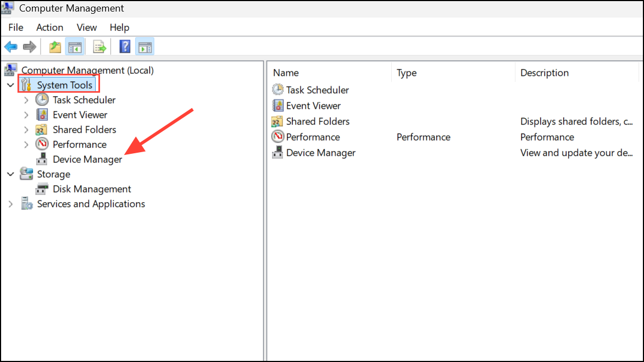The height and width of the screenshot is (362, 644).
Task: Click the Event Viewer icon in tree
Action: (x=42, y=114)
